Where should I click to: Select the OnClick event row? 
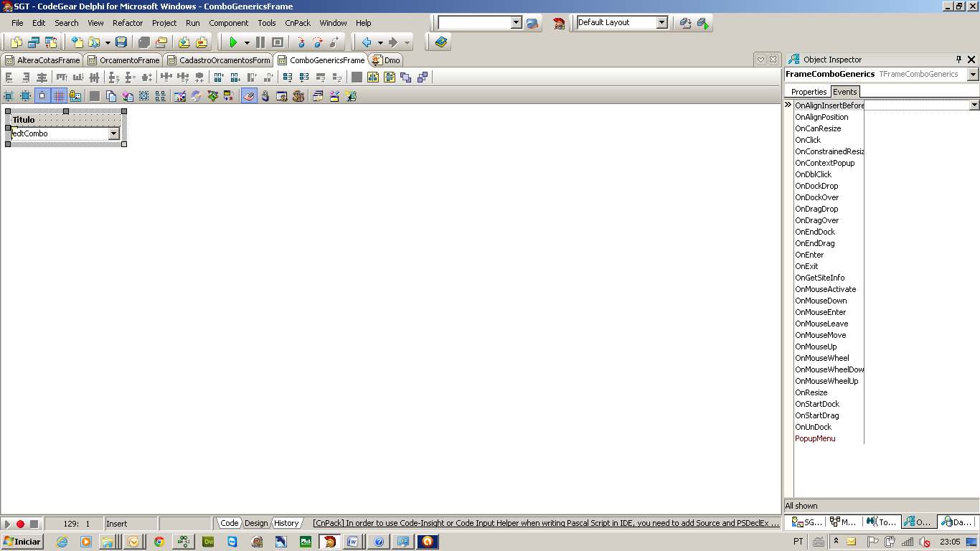click(808, 140)
